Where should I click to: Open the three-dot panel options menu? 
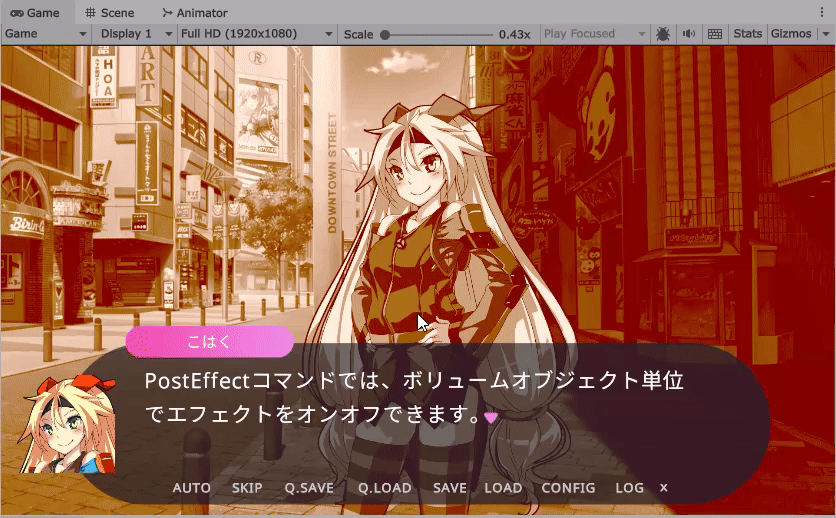click(x=826, y=12)
